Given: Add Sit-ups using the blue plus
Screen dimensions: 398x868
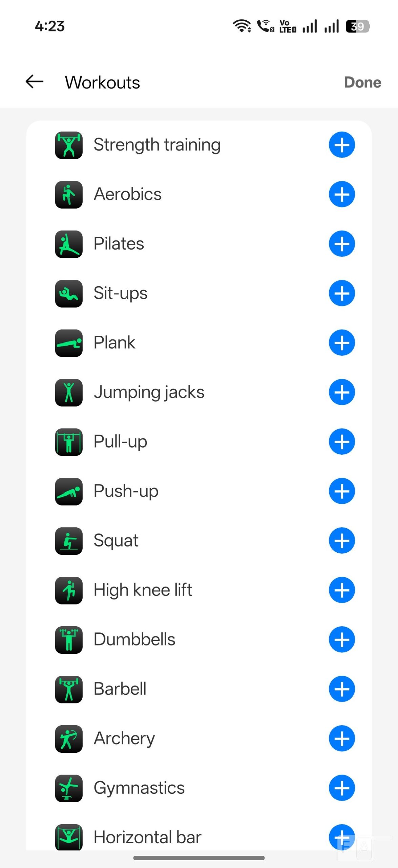Looking at the screenshot, I should 341,293.
